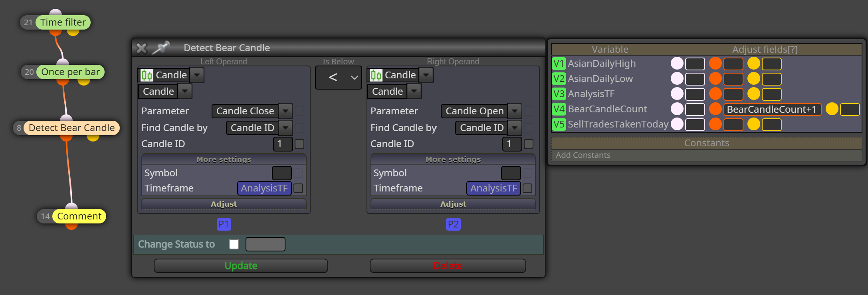Click orange connector below Comment node
868x295 pixels.
coord(71,226)
